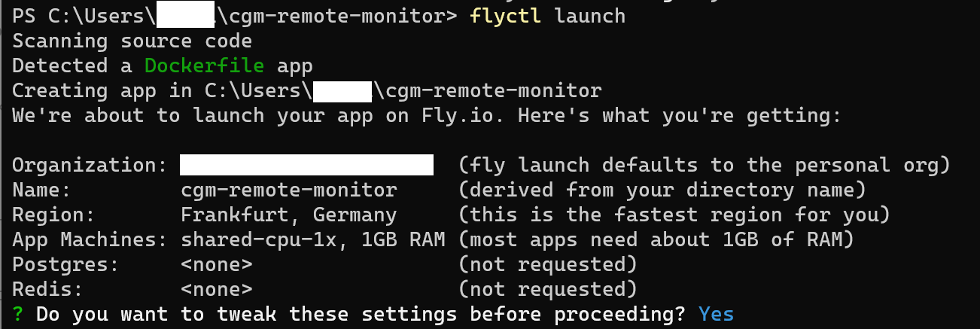Screen dimensions: 980x329
Task: Click the blue Yes answer
Action: [x=716, y=313]
